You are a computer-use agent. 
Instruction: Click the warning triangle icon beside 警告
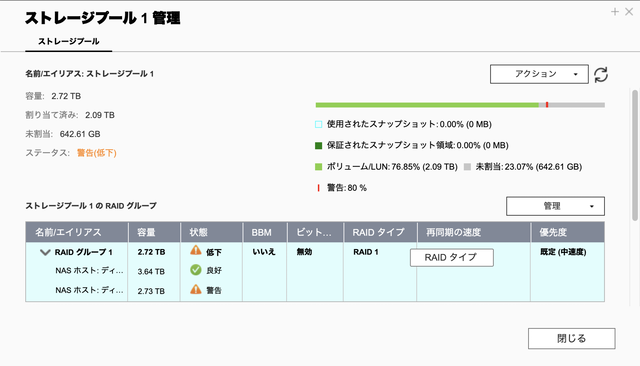click(196, 289)
